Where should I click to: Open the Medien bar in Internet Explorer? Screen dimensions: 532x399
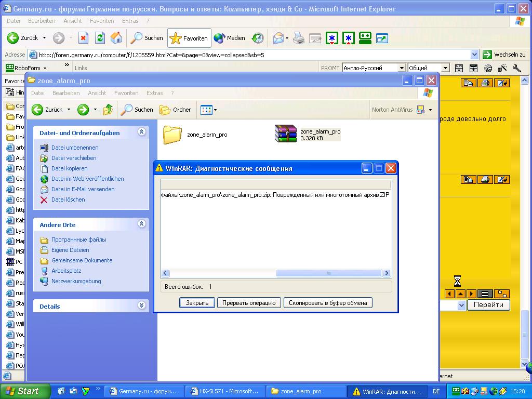coord(229,38)
